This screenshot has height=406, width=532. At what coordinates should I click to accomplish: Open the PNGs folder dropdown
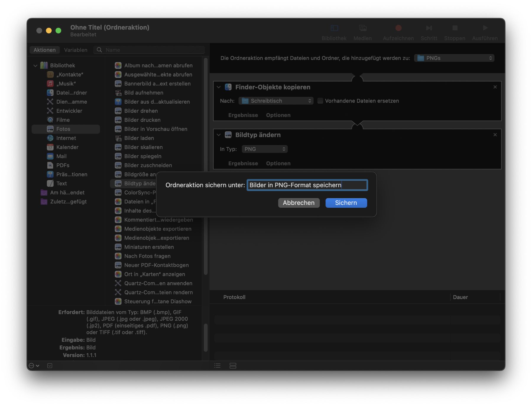pyautogui.click(x=454, y=58)
